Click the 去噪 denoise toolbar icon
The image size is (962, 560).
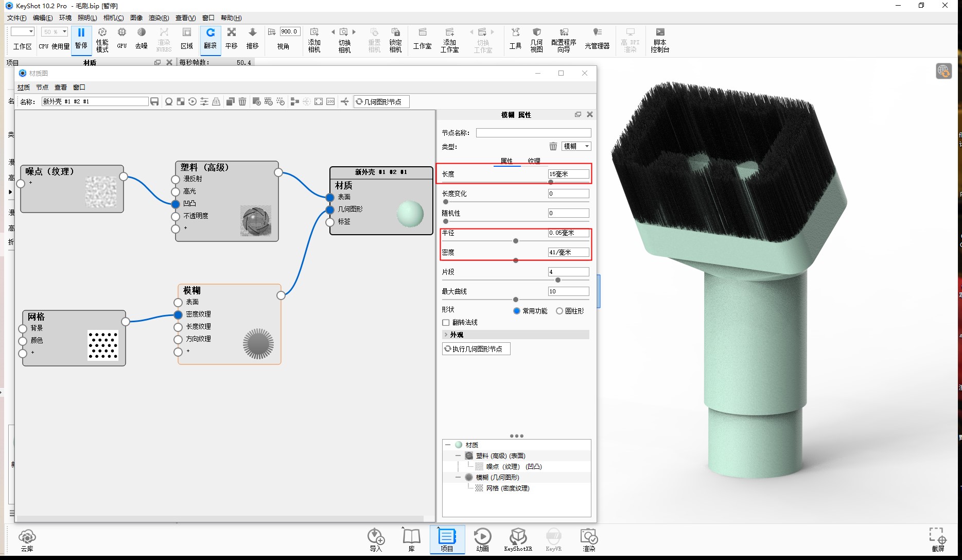141,39
